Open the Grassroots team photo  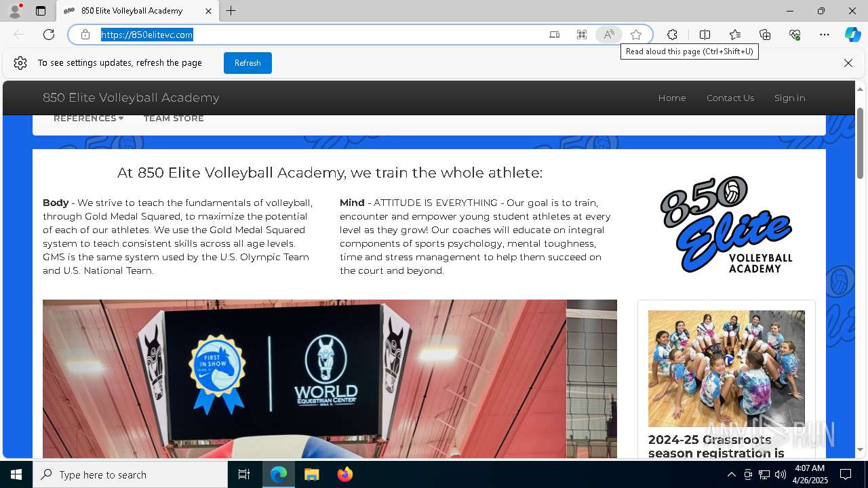click(726, 369)
